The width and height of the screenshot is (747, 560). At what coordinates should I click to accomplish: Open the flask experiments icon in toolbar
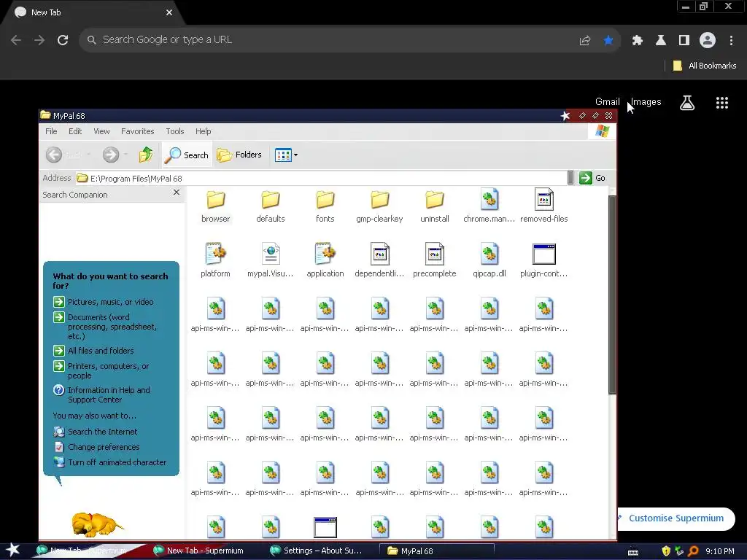[661, 41]
